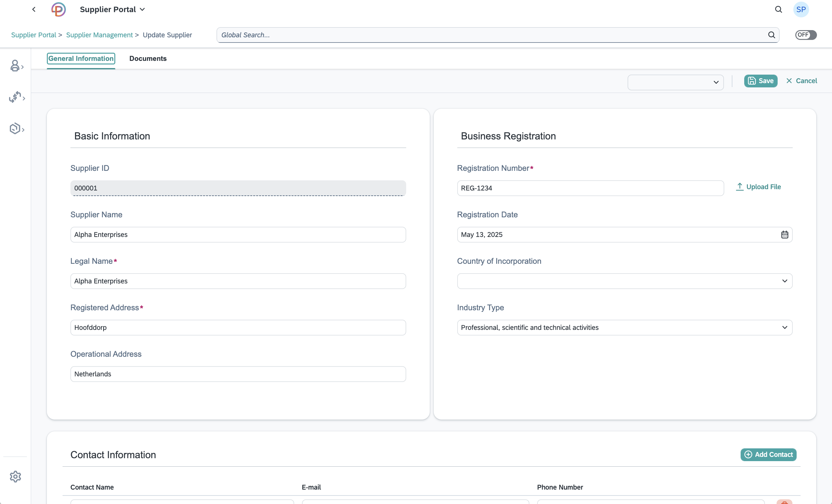Click the Supplier ID field 000001

[x=238, y=188]
